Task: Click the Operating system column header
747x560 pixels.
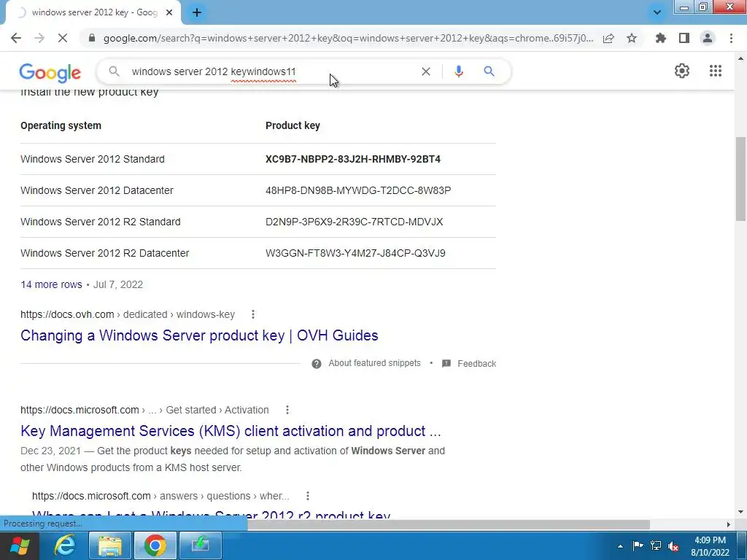Action: click(x=61, y=125)
